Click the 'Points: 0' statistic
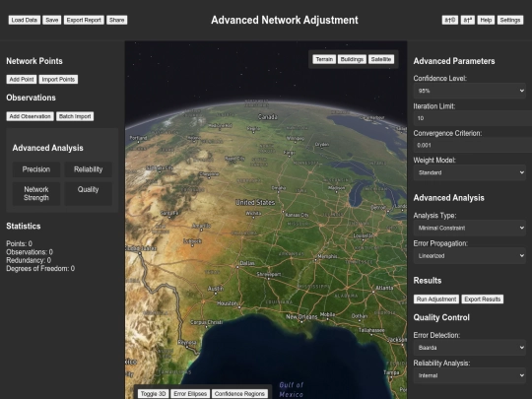Image resolution: width=532 pixels, height=399 pixels. point(20,243)
